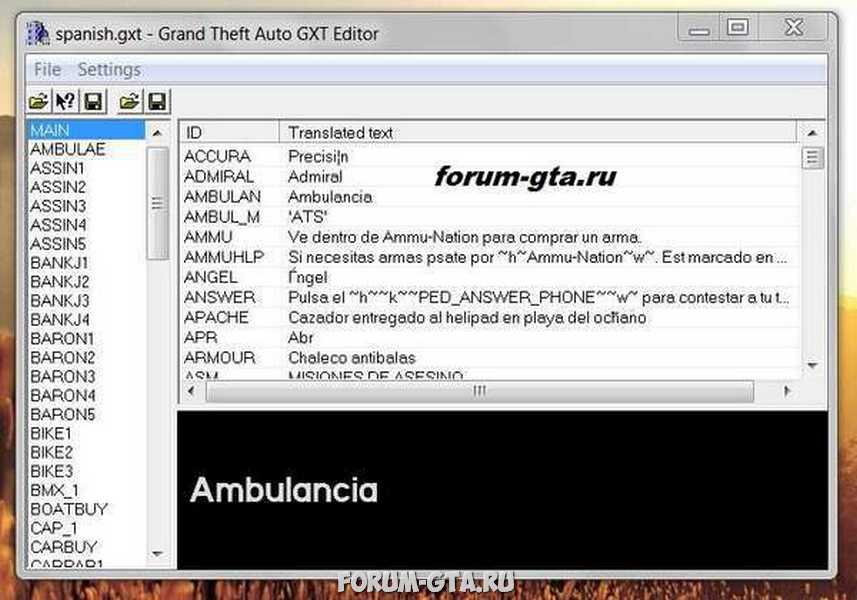Image resolution: width=857 pixels, height=600 pixels.
Task: Select the BANKJ4 table entry
Action: [87, 320]
